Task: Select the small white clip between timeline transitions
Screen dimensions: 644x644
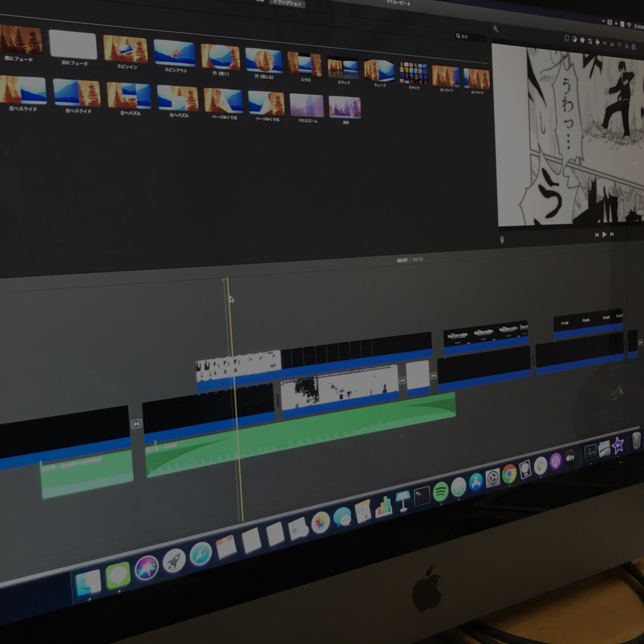Action: coord(417,378)
